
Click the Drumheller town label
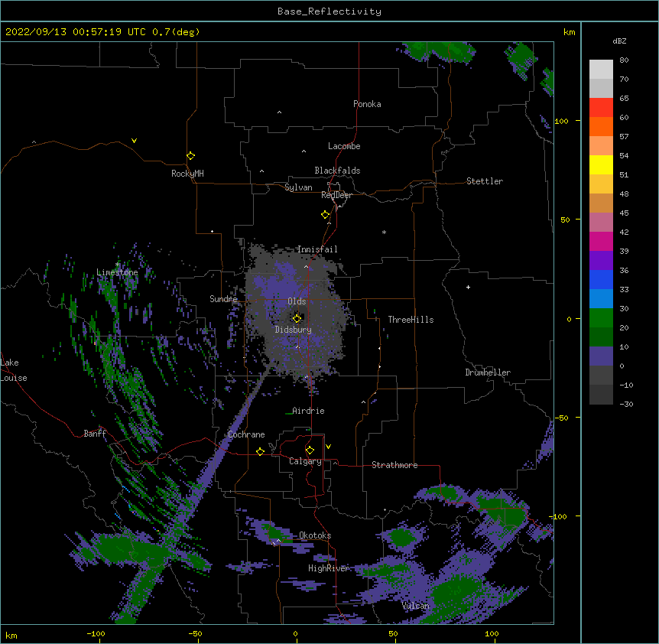(488, 372)
